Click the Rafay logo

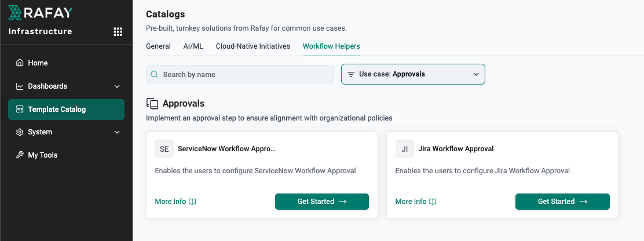41,13
